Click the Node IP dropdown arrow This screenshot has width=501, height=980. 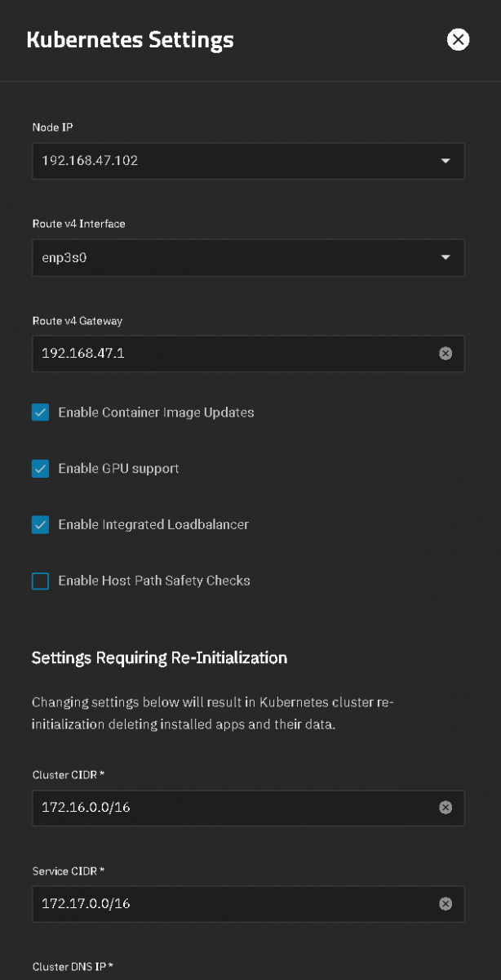(446, 161)
